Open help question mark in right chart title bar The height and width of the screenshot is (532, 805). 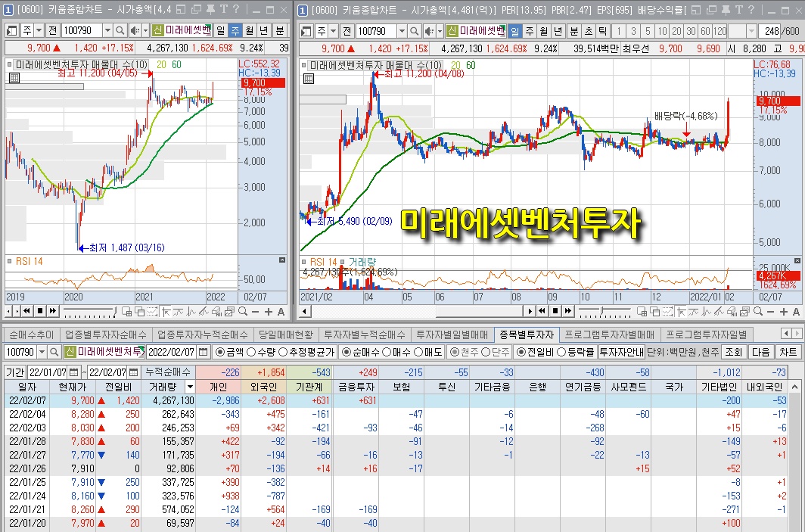751,9
